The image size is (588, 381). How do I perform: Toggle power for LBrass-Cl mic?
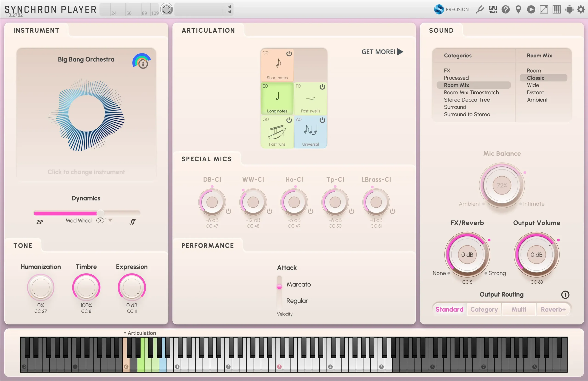point(393,211)
